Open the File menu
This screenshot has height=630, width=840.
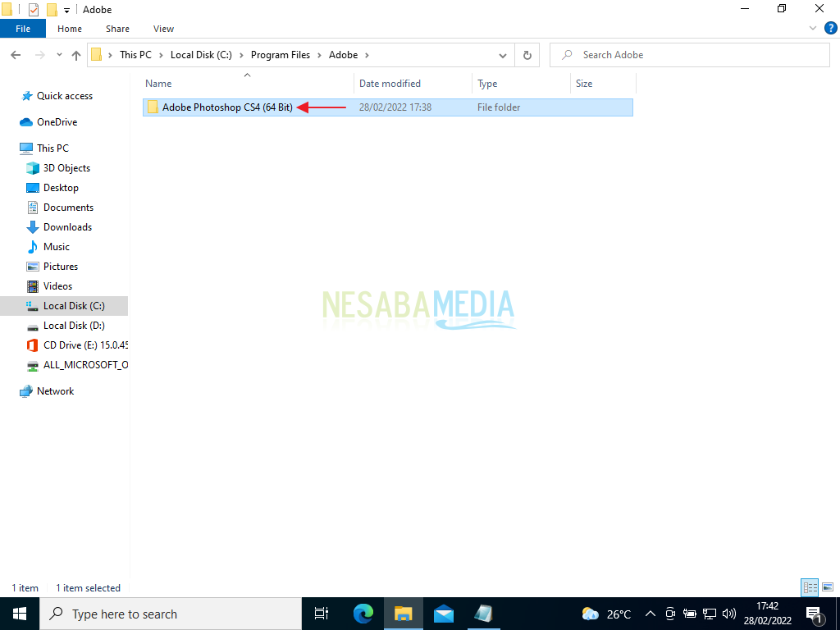tap(23, 28)
